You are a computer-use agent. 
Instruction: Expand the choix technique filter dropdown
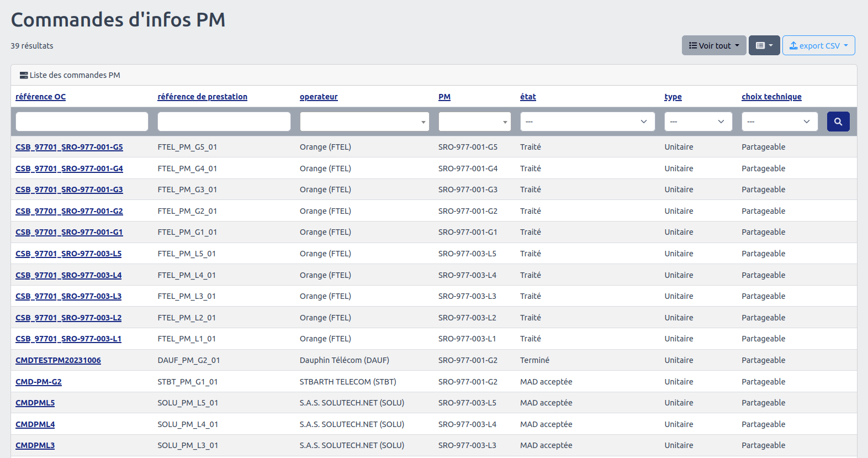779,122
